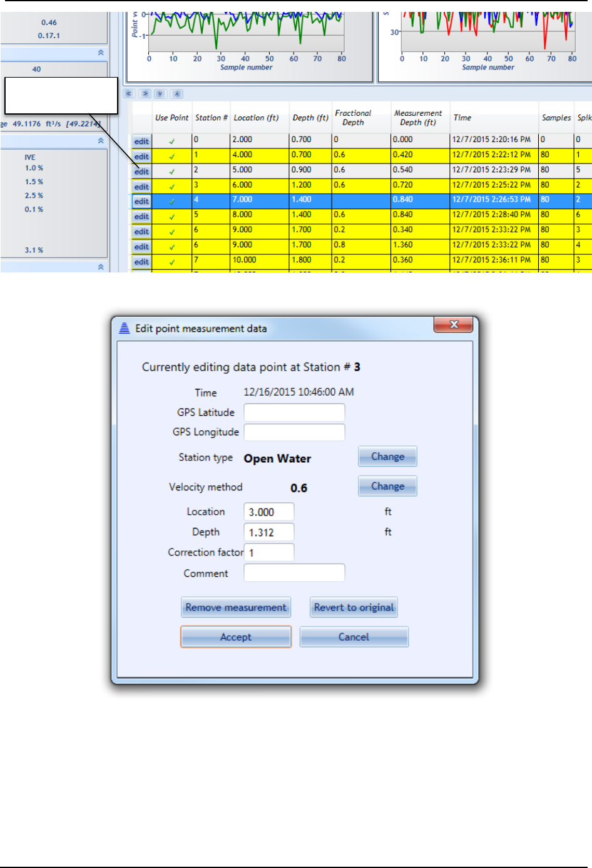
Task: Edit the Correction factor field
Action: [269, 552]
